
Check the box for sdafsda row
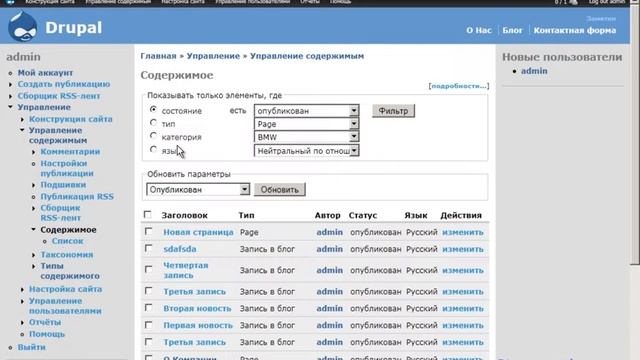(x=149, y=248)
